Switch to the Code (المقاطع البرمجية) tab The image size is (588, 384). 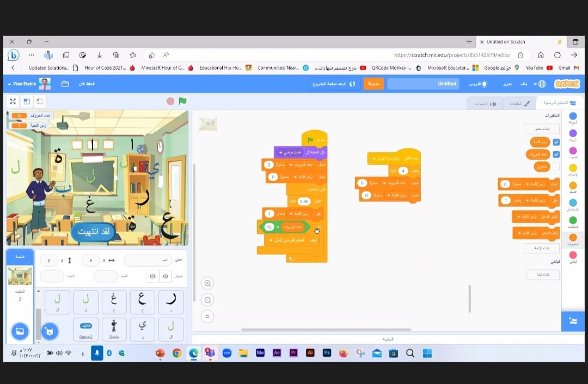tap(559, 103)
